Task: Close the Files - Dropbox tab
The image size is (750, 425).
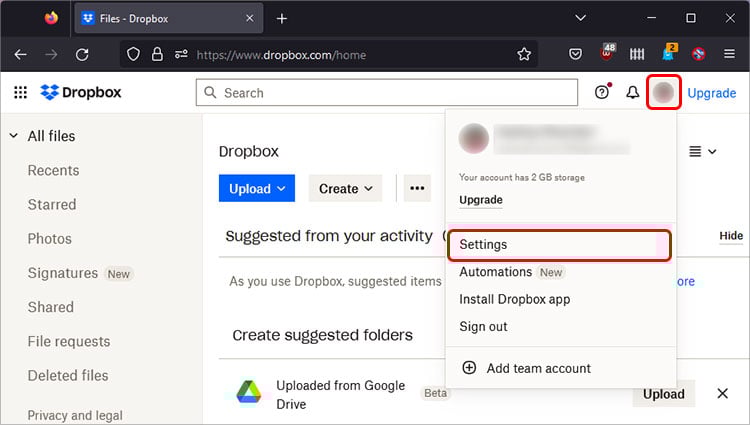Action: point(250,19)
